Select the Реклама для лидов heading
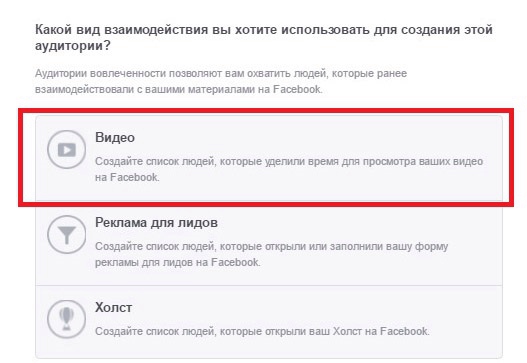The width and height of the screenshot is (527, 363). 156,223
